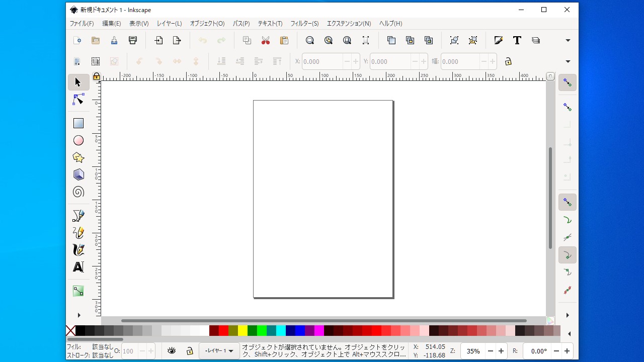Screen dimensions: 644x362
Task: Toggle snap to path intersections
Action: tap(568, 237)
